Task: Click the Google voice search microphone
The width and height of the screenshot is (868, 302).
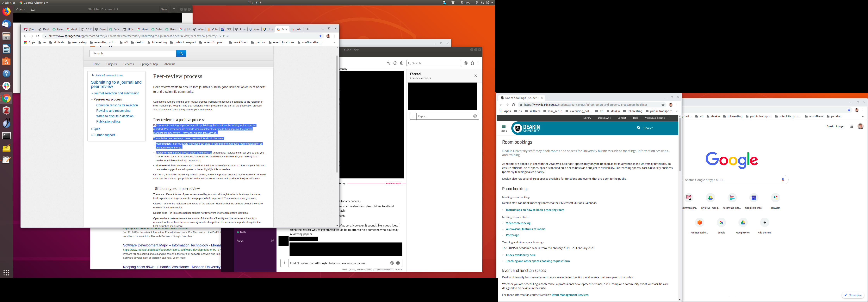Action: pyautogui.click(x=783, y=180)
